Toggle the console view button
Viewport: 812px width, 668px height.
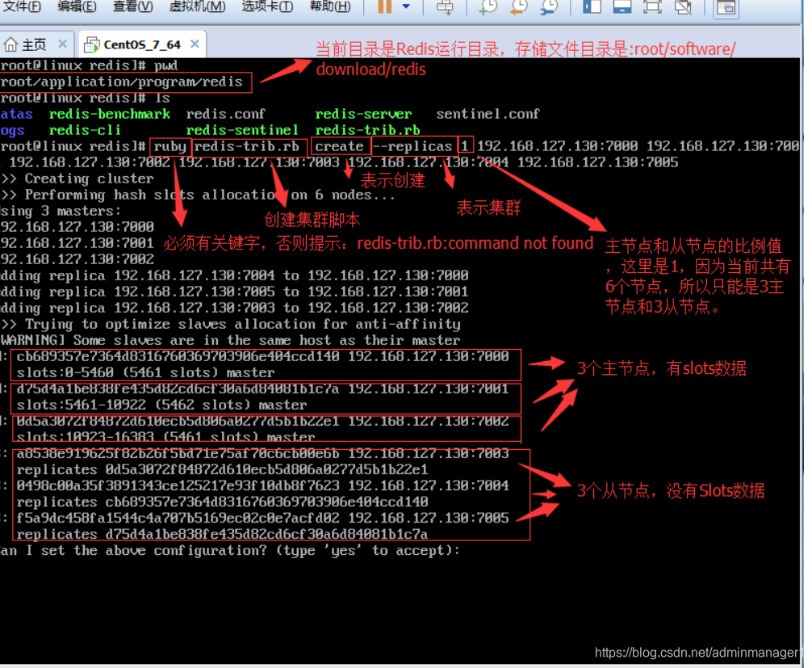coord(726,7)
